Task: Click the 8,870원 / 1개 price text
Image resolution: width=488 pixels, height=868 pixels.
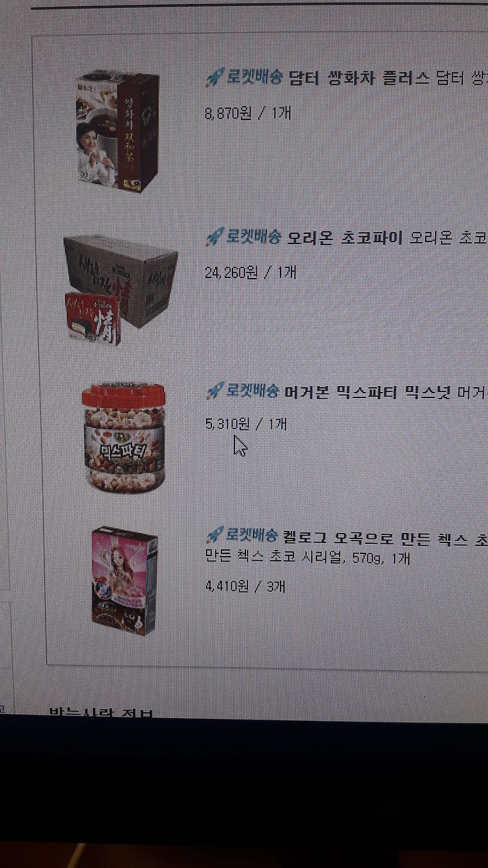Action: (x=247, y=113)
